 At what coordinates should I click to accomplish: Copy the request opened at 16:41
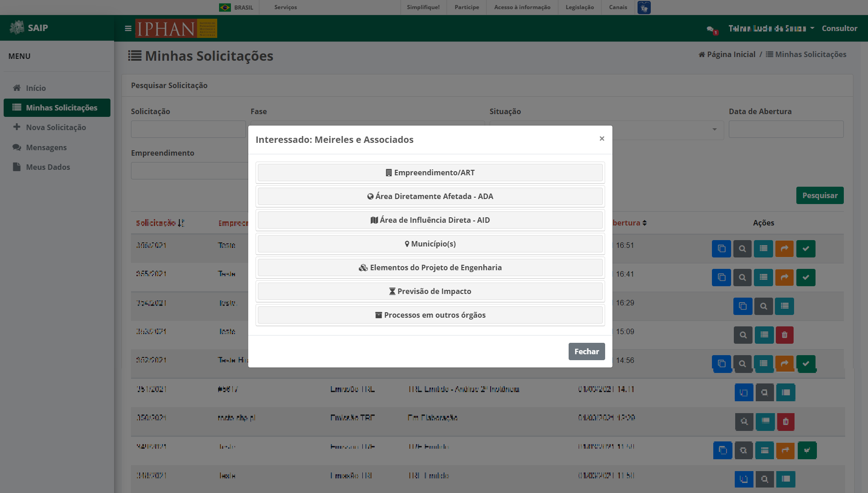[721, 278]
